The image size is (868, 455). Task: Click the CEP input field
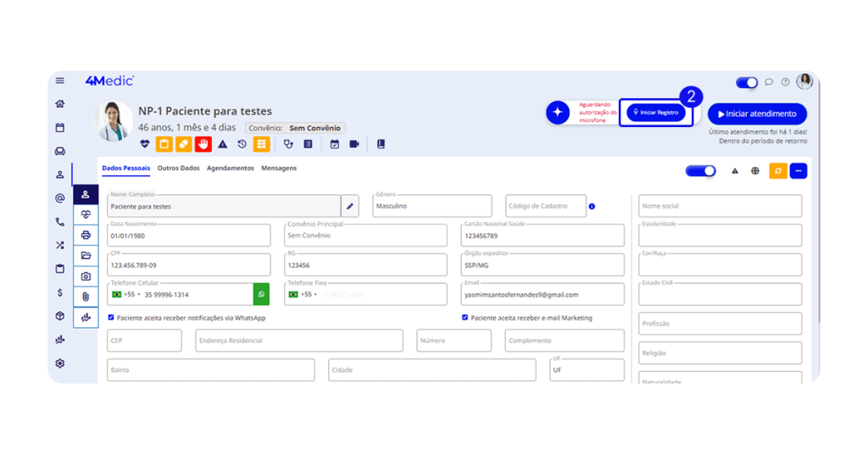[x=144, y=341]
